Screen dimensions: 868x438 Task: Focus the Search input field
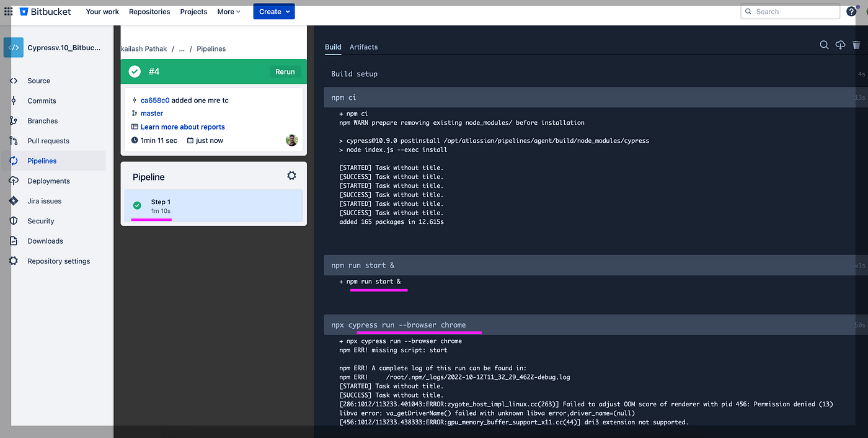pos(790,12)
